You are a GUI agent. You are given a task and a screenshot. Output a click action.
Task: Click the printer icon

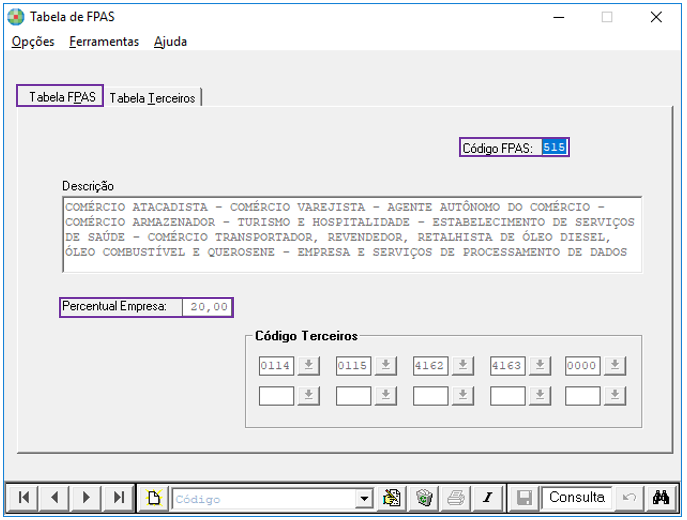456,498
